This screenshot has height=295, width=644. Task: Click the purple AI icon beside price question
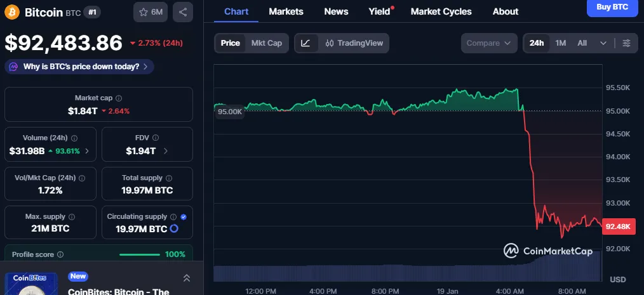click(13, 67)
